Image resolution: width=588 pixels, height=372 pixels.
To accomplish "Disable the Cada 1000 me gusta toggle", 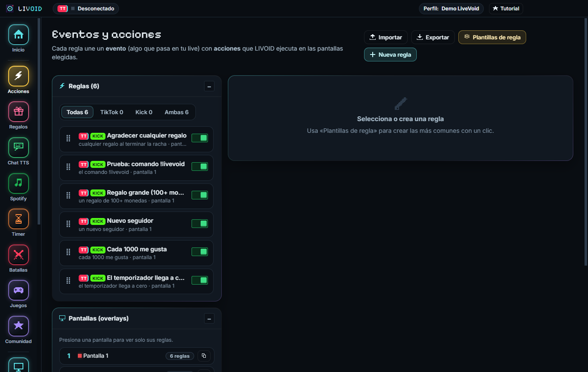I will click(200, 252).
